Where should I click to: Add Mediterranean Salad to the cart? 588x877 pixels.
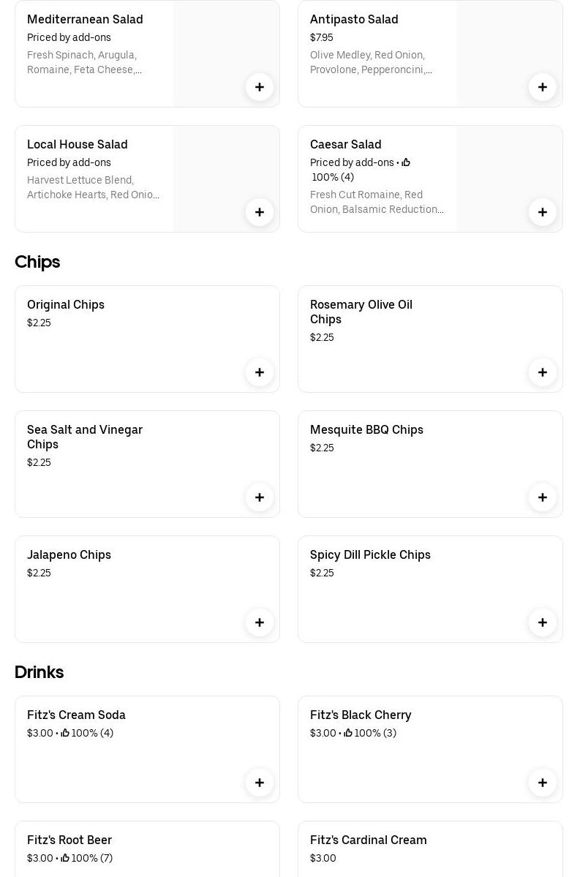(260, 87)
